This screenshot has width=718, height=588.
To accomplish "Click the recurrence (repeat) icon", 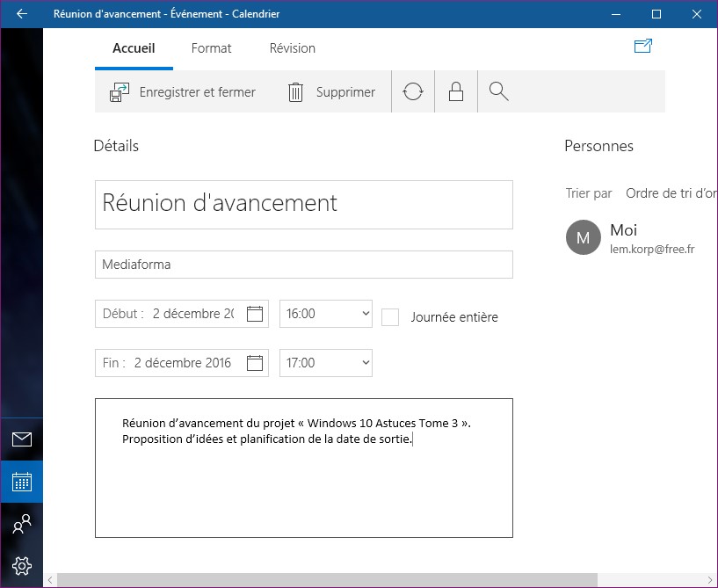I will tap(413, 91).
